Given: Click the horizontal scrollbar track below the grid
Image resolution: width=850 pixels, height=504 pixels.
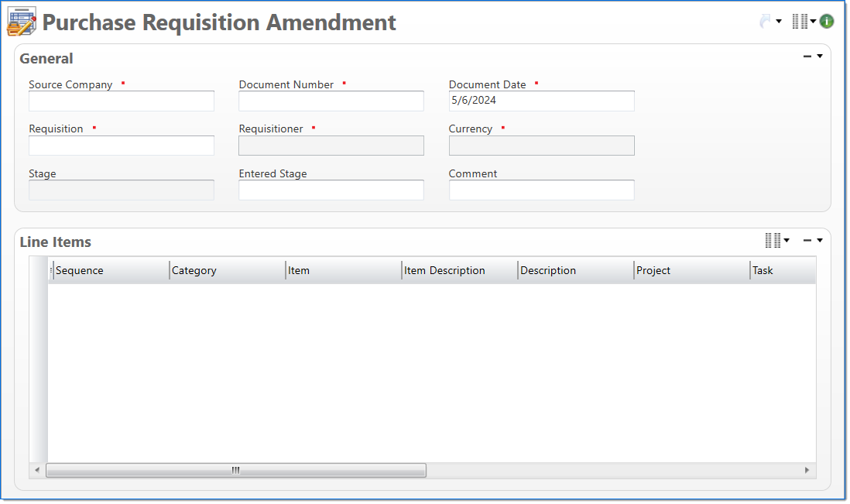Looking at the screenshot, I should coord(542,470).
